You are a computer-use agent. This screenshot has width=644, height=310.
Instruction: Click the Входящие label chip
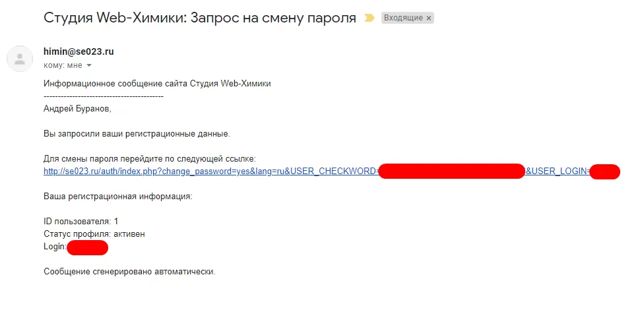pos(403,18)
